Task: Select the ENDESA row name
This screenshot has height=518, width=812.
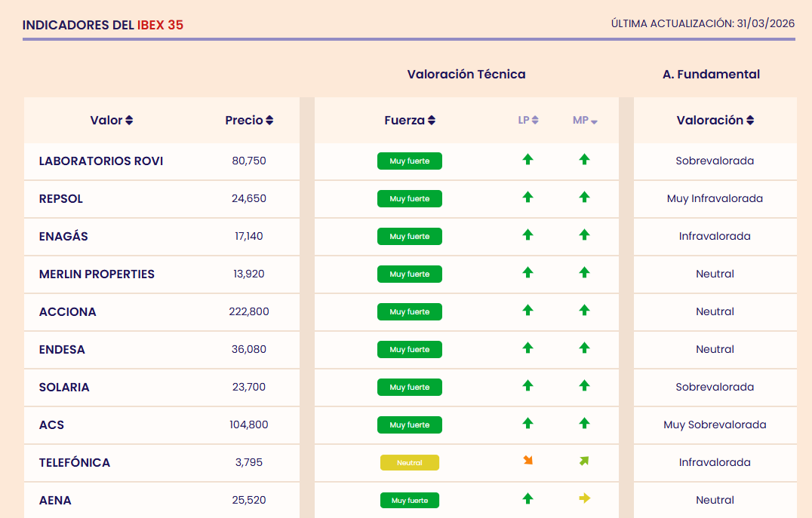Action: tap(62, 350)
